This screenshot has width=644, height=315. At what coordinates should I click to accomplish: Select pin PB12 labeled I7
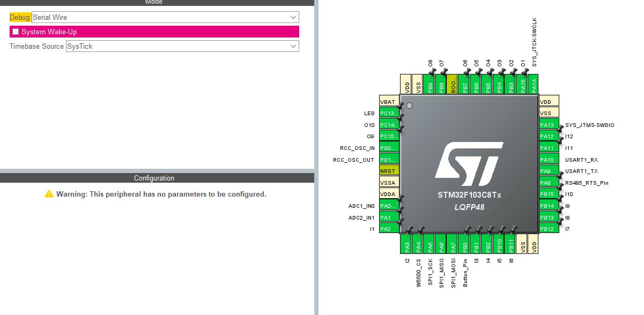(x=549, y=229)
